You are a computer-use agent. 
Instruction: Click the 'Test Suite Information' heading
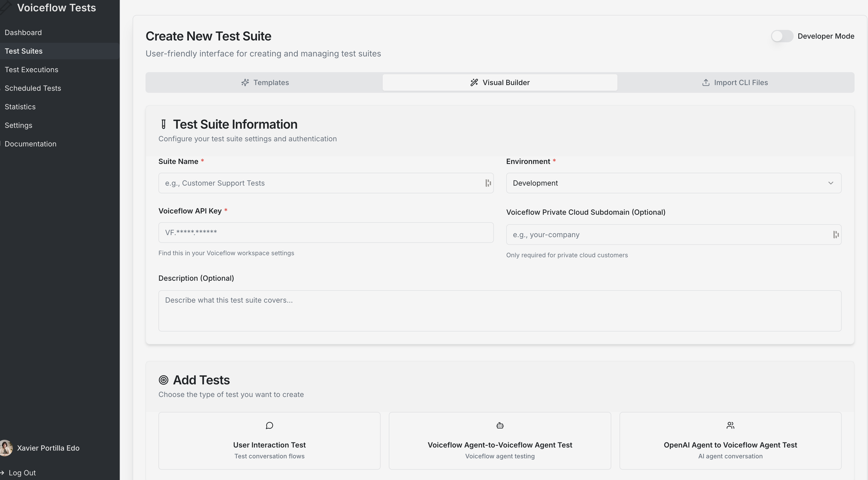[x=235, y=124]
